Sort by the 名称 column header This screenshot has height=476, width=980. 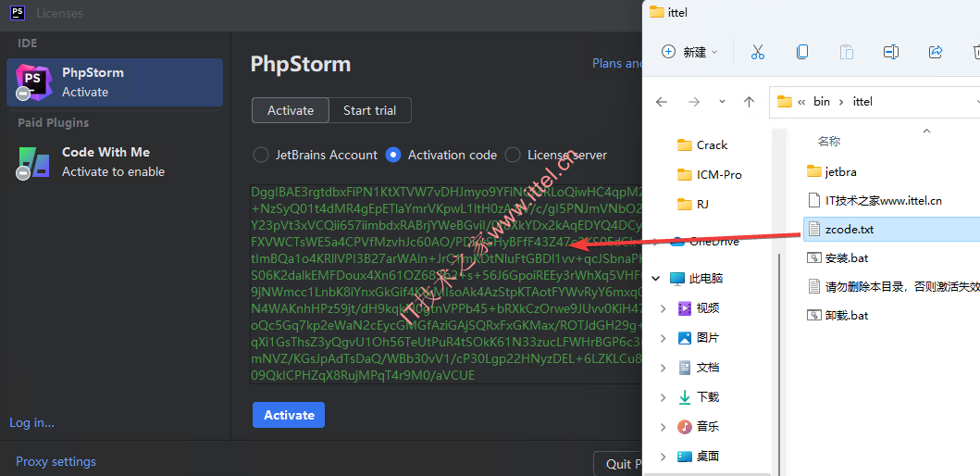(829, 142)
